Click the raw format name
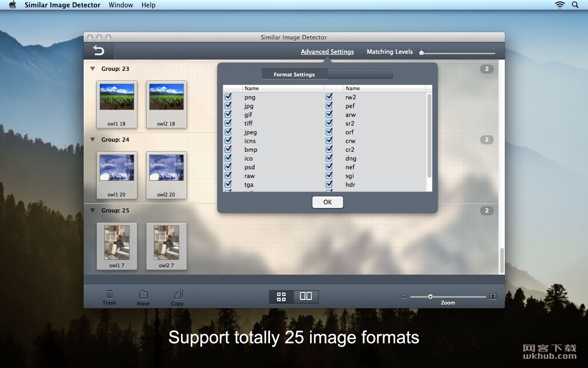The width and height of the screenshot is (588, 368). click(249, 176)
